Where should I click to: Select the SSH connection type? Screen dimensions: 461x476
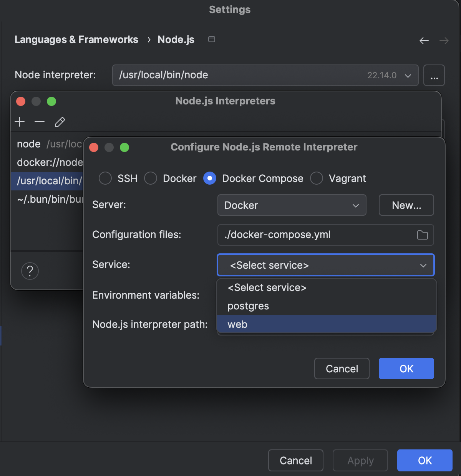[105, 178]
